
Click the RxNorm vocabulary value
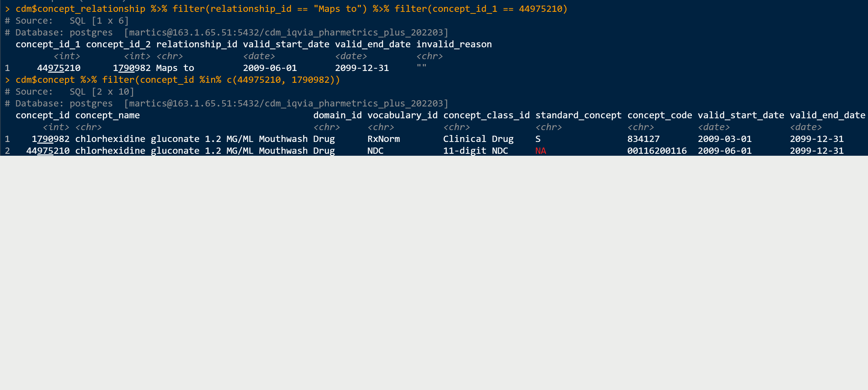pos(383,139)
